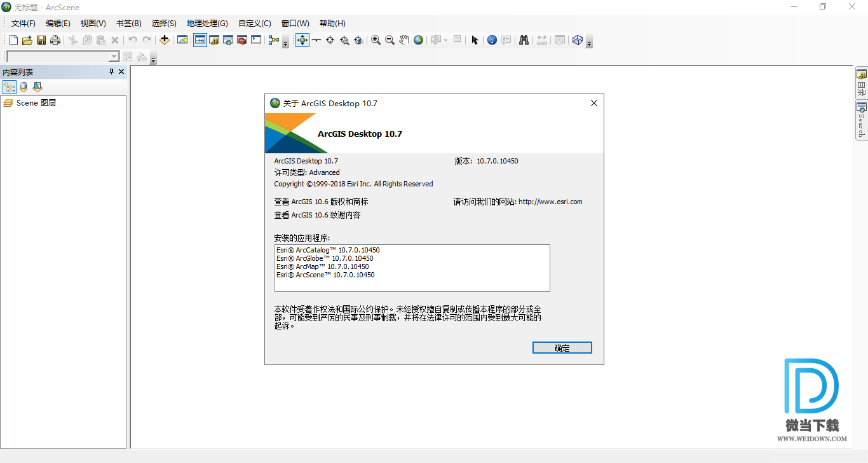Click 确定 in About dialog
Screen dimensions: 868x463
pyautogui.click(x=562, y=348)
